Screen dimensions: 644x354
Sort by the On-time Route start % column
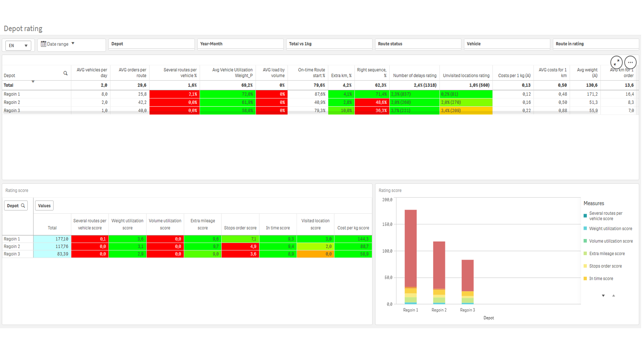coord(311,73)
